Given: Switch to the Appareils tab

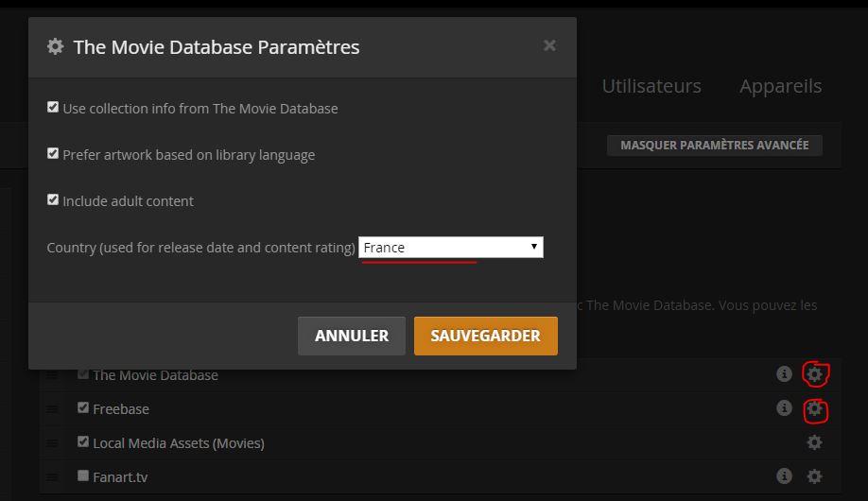Looking at the screenshot, I should coord(780,86).
